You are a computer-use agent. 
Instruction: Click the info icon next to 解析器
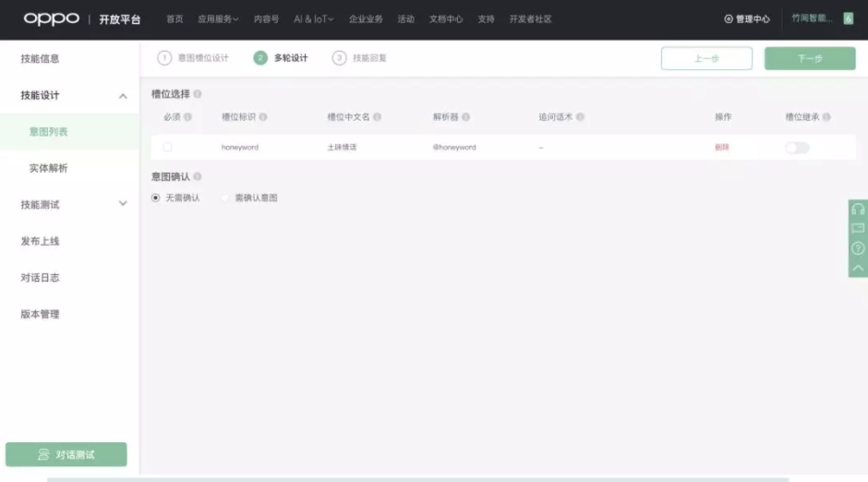(465, 117)
